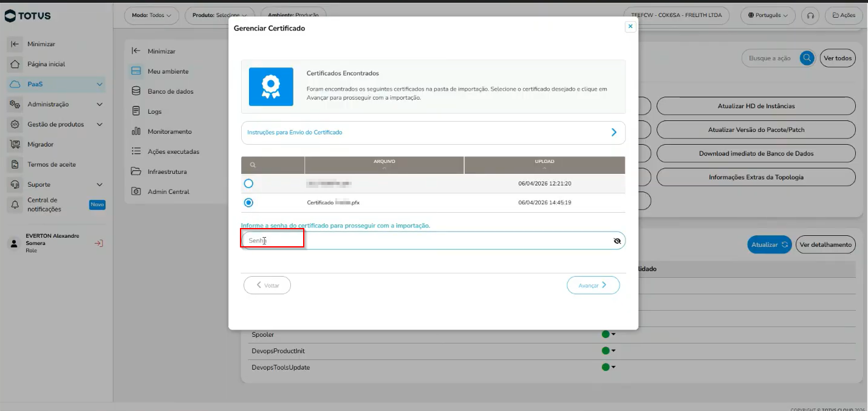The width and height of the screenshot is (868, 411).
Task: Click the headset support icon in top bar
Action: [x=810, y=16]
